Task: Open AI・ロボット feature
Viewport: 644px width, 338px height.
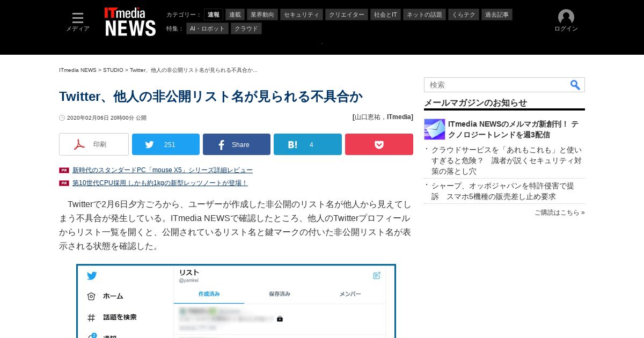Action: (x=207, y=28)
